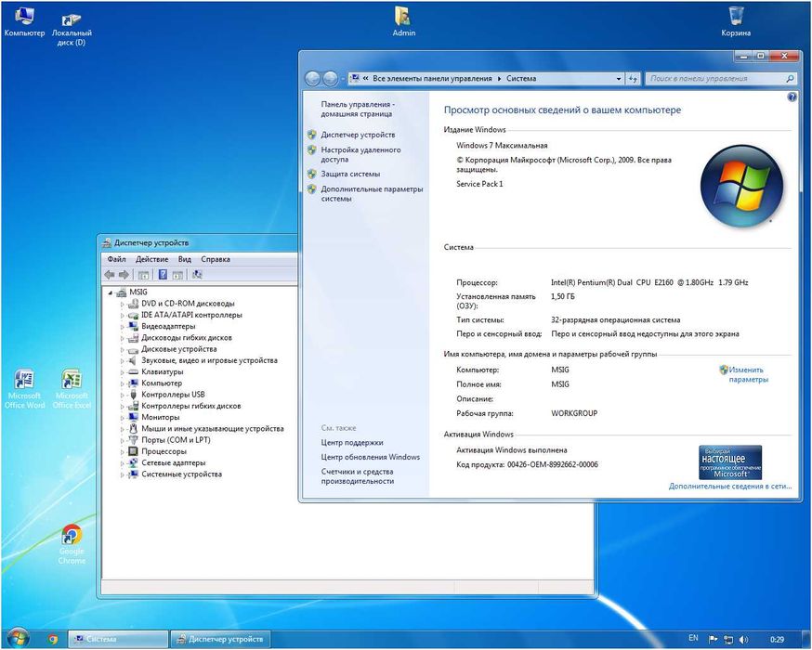Collapse the MSIG root node
Screen dimensions: 812x650
click(111, 292)
